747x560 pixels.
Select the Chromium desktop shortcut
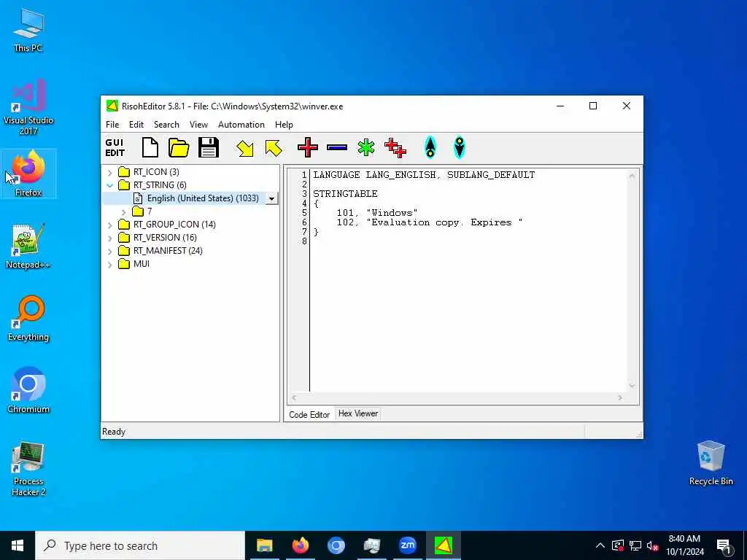[28, 391]
